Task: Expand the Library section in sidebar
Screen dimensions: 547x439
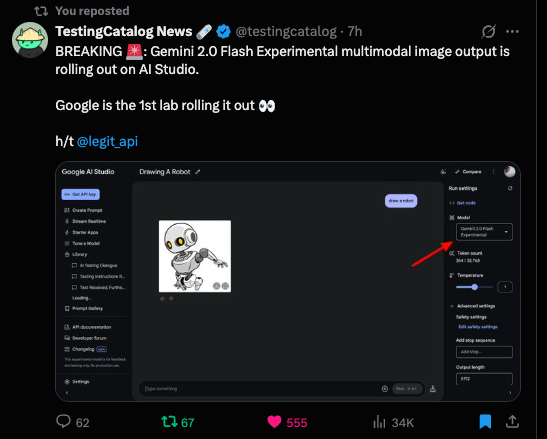Action: click(76, 254)
